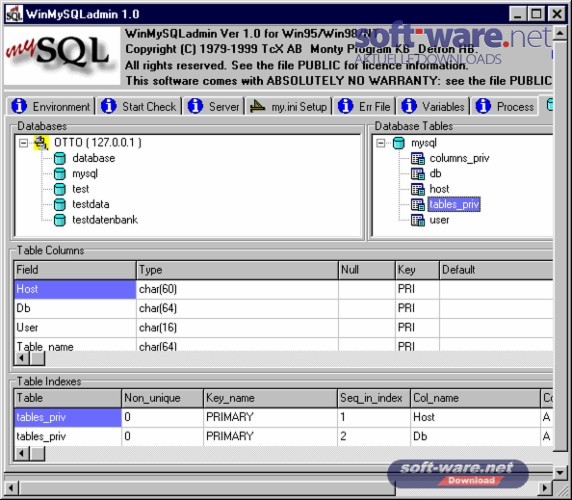Viewport: 572px width, 500px height.
Task: Select the 'testdatenbank' database
Action: click(105, 220)
